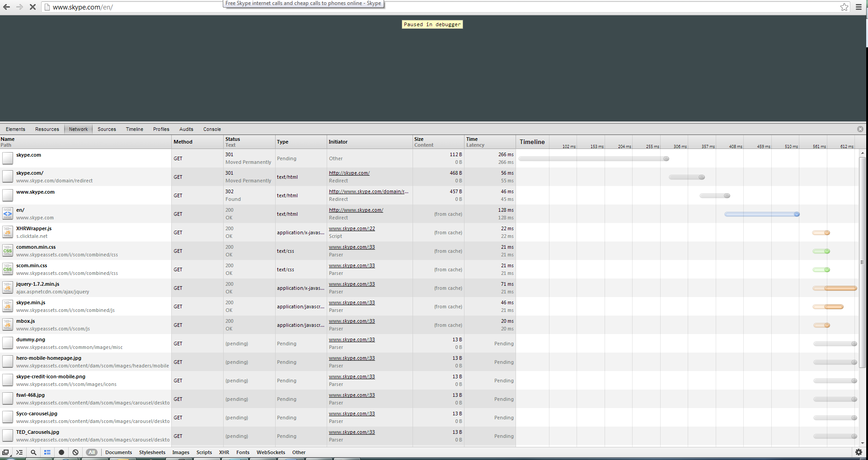Toggle network recording on or off
Screen dimensions: 868x460
(x=61, y=452)
